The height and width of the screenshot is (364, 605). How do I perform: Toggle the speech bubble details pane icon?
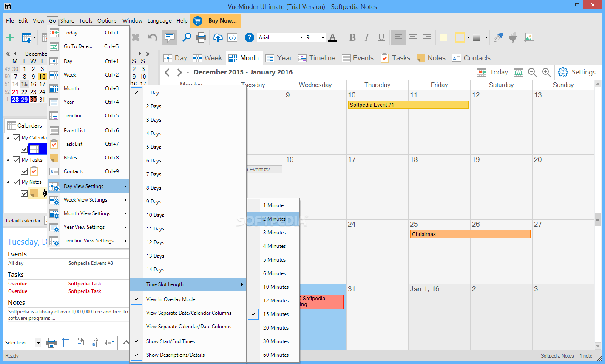(169, 37)
